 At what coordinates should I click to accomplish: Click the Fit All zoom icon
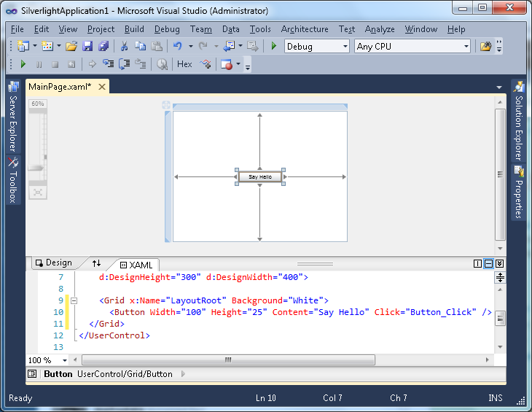pos(37,193)
